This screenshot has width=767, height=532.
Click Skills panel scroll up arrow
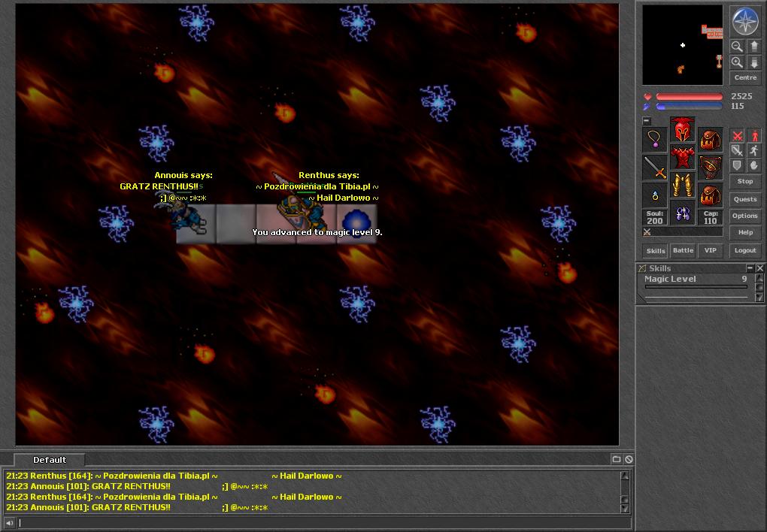point(759,278)
